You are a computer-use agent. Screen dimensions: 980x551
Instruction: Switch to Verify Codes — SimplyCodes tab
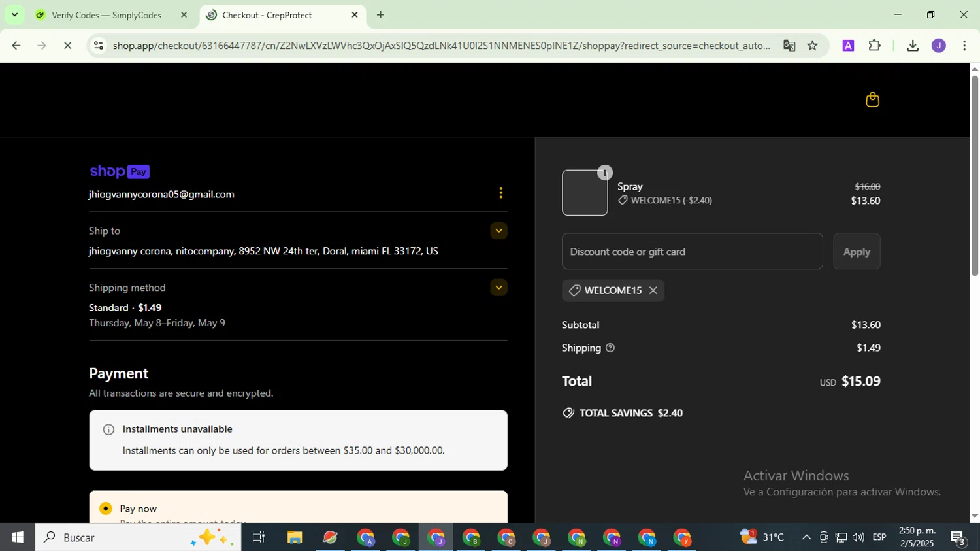106,15
